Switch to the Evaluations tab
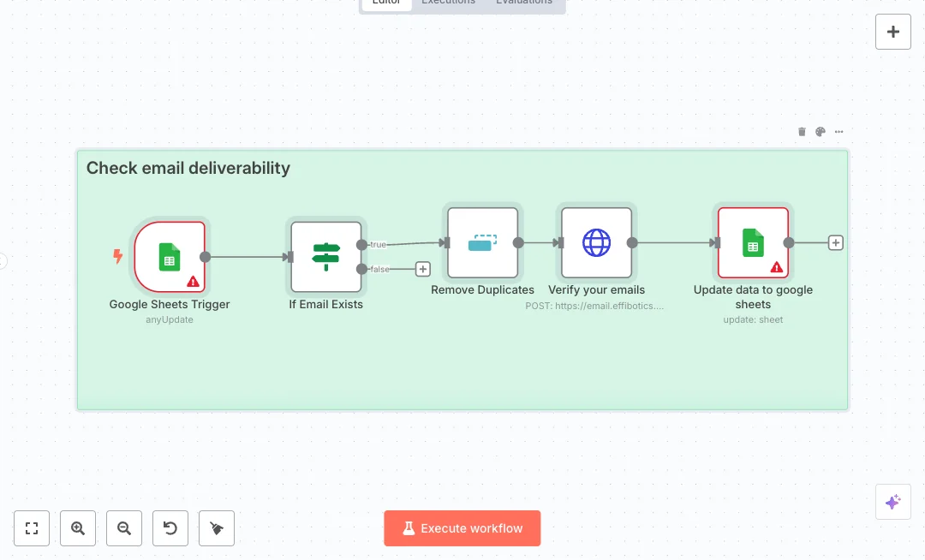 (524, 3)
